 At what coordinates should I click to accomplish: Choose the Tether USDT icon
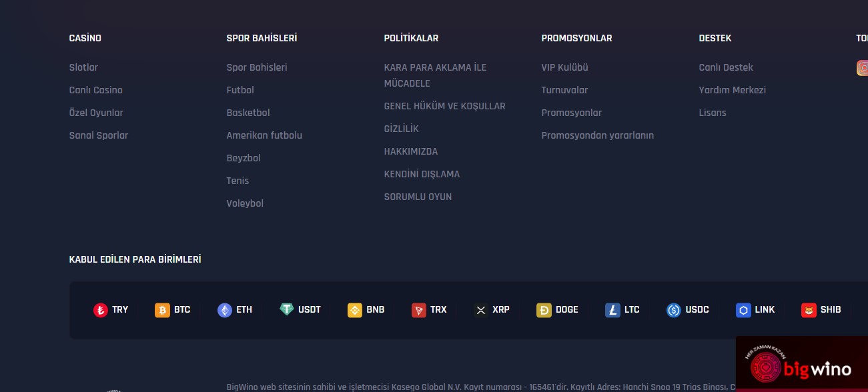[x=287, y=309]
